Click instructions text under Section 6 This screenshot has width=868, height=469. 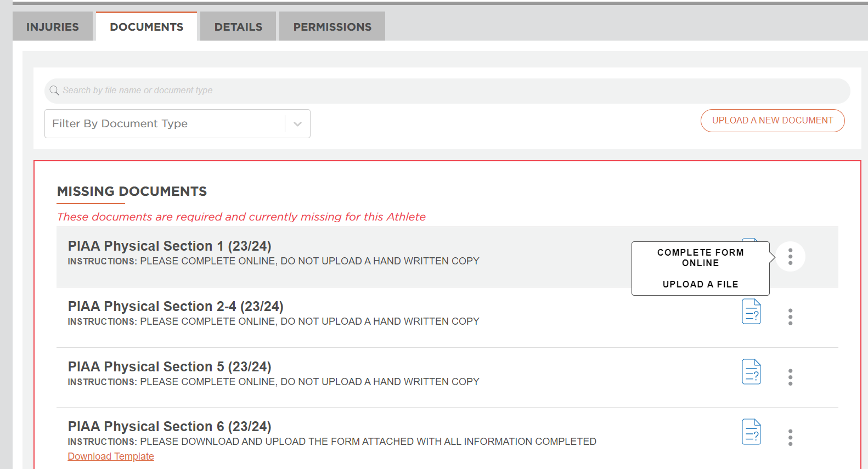coord(332,442)
